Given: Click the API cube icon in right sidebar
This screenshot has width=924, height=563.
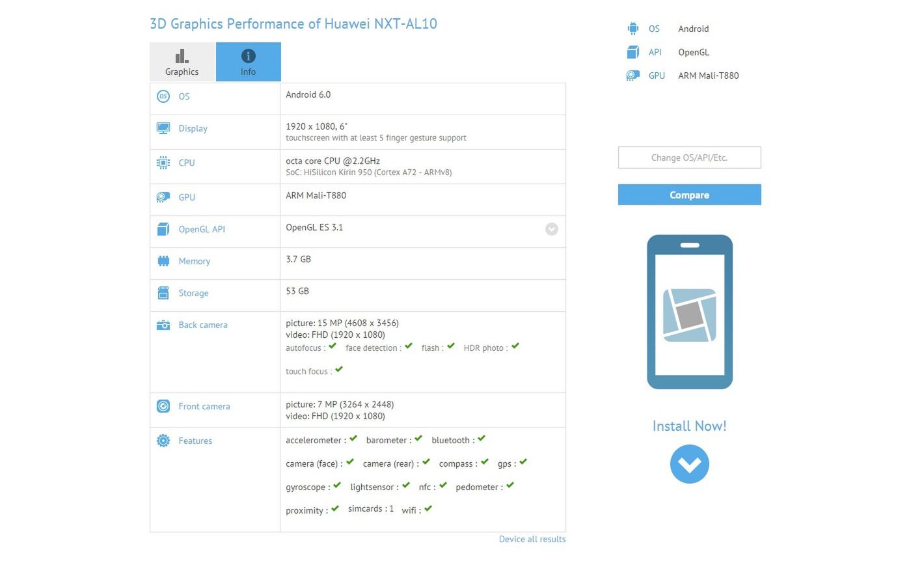Looking at the screenshot, I should coord(633,52).
